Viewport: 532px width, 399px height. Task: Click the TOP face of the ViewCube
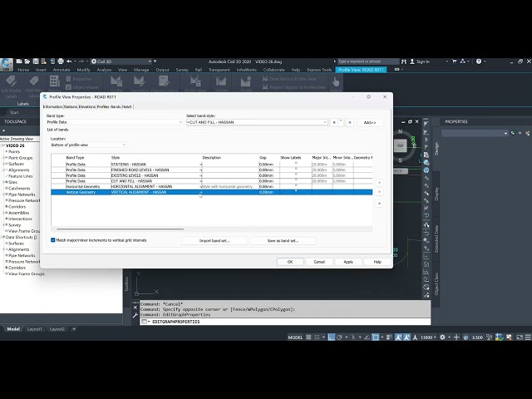(401, 145)
